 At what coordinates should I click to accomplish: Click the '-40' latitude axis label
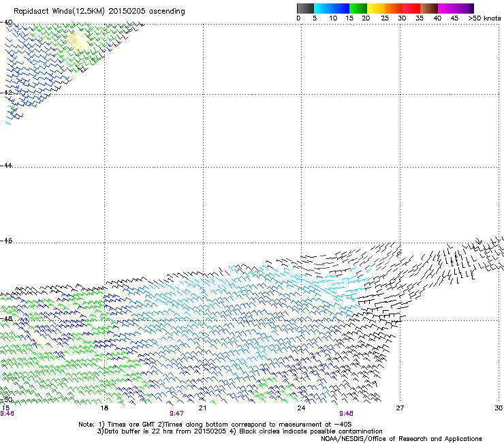6,22
